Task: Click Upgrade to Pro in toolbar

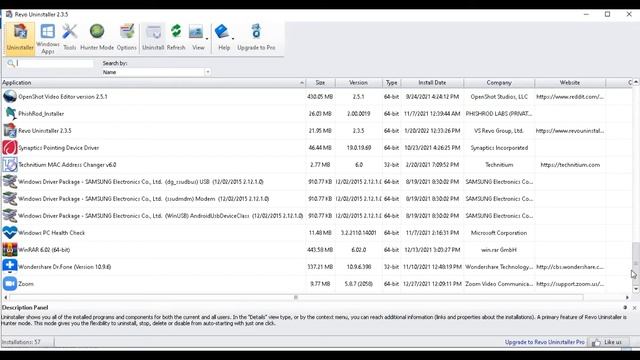Action: [256, 38]
